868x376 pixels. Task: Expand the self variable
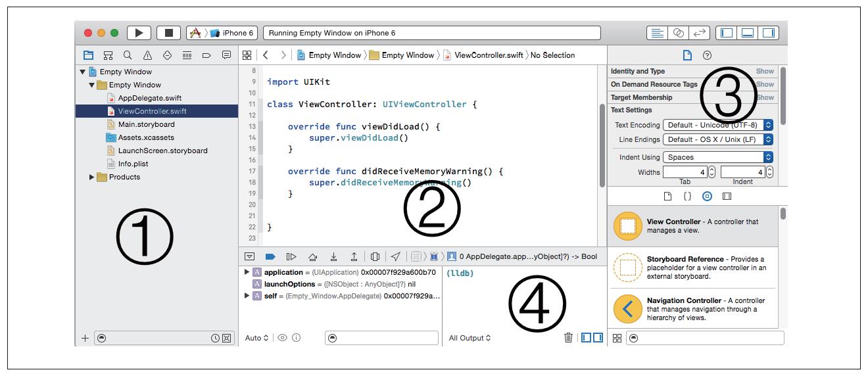point(247,296)
